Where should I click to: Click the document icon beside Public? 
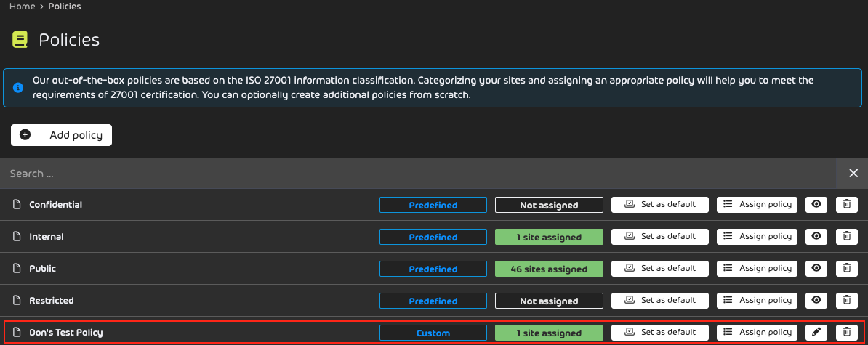17,269
